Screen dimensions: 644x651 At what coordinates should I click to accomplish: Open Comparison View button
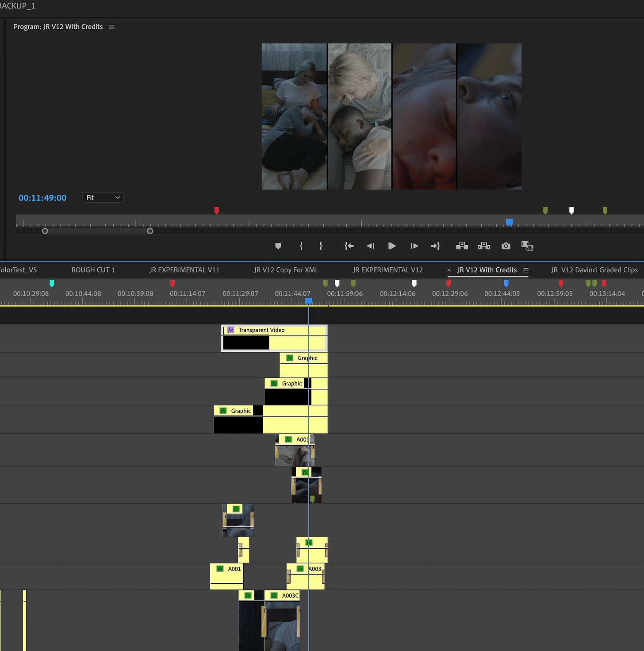click(x=527, y=246)
